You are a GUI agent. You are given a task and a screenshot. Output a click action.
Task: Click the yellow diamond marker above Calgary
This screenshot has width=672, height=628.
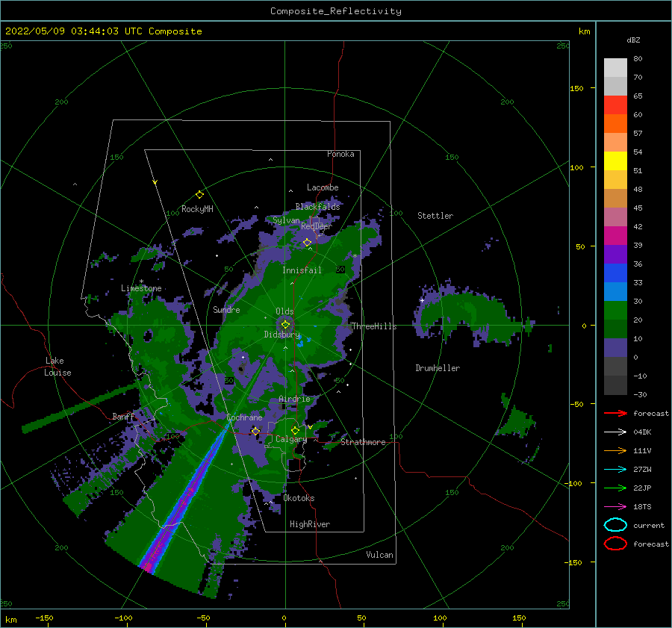(x=295, y=430)
